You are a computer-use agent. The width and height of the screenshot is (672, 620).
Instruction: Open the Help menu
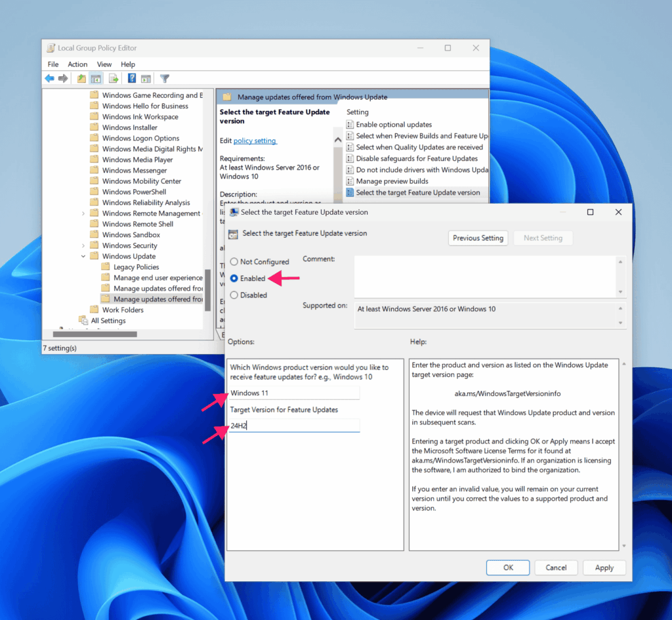click(x=128, y=64)
